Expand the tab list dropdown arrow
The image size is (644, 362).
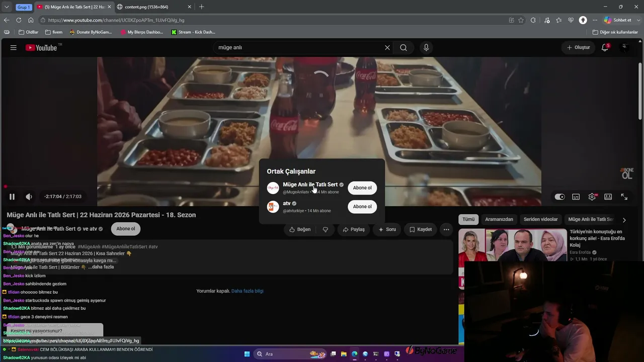coord(7,7)
